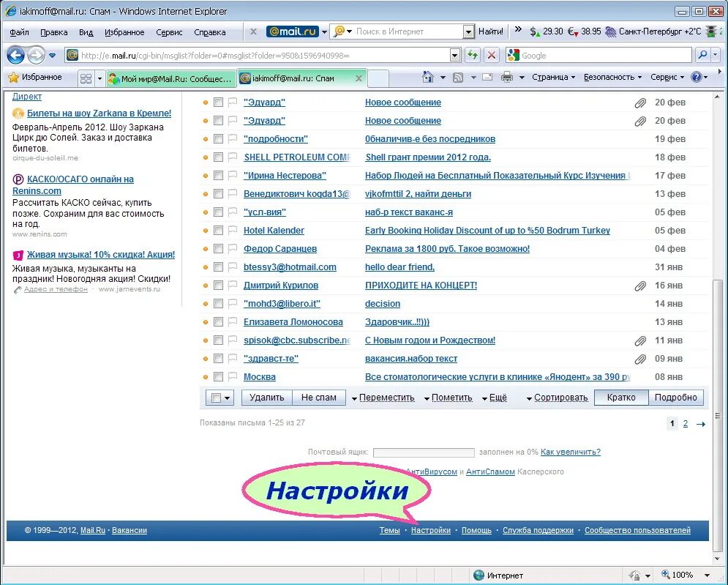
Task: Check the box for Дмитрий Курилов message
Action: tap(218, 286)
